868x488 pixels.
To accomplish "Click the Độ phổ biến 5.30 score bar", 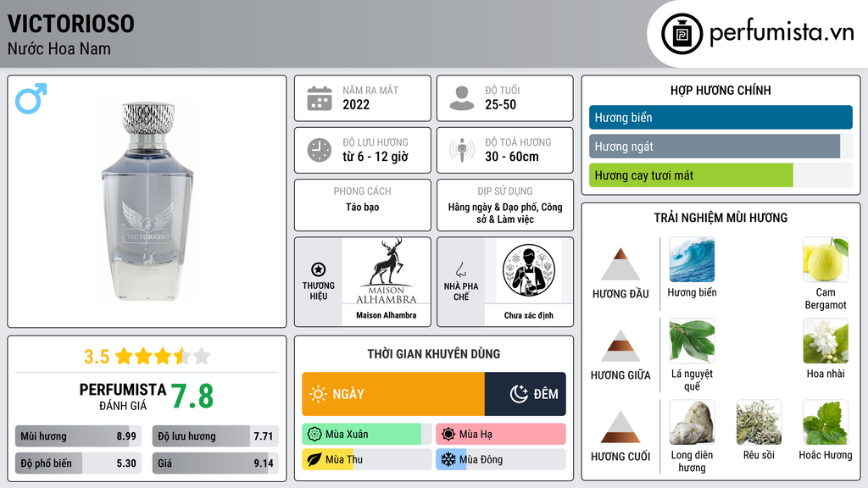I will [x=78, y=463].
